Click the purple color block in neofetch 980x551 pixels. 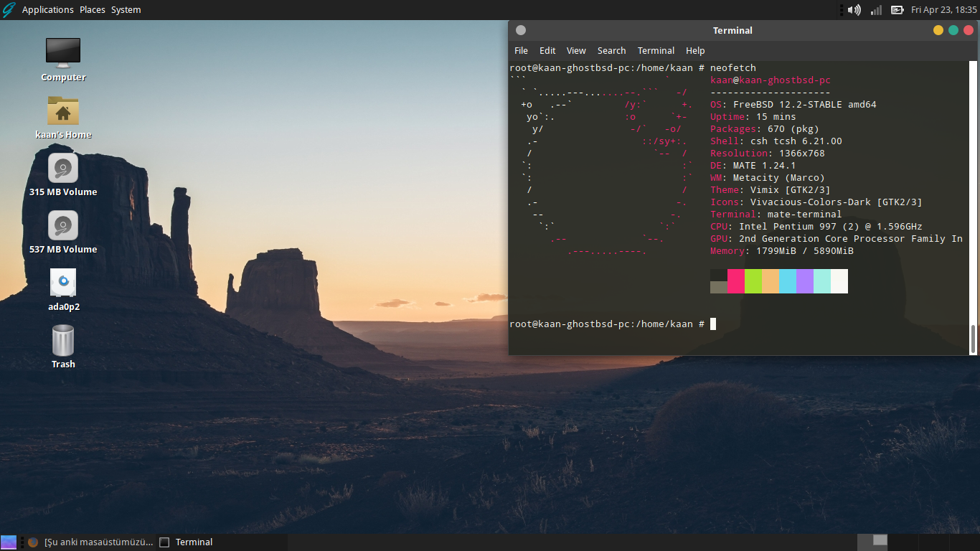(x=805, y=281)
